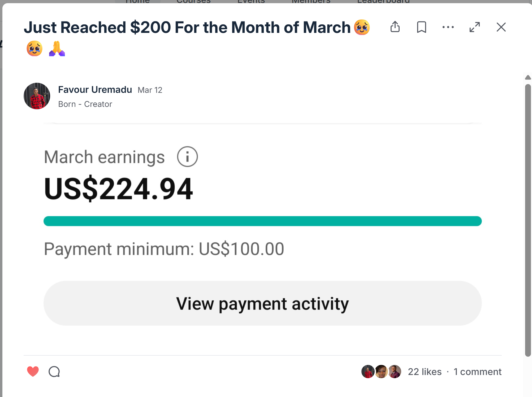Open the 1 comment link
This screenshot has height=397, width=532.
point(477,372)
